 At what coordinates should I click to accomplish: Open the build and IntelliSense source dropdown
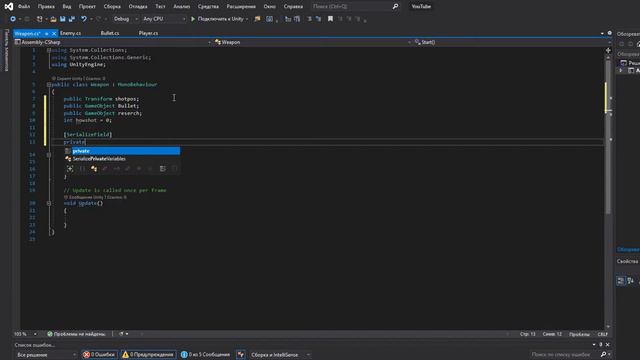pyautogui.click(x=280, y=355)
